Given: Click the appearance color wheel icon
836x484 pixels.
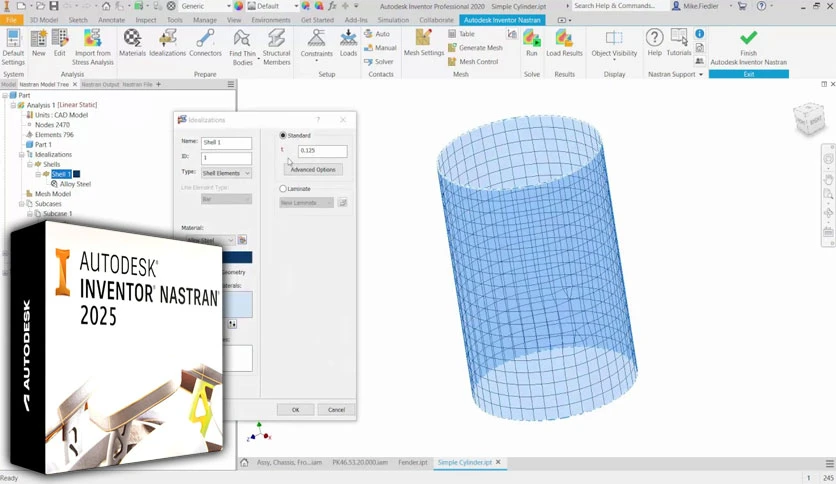Looking at the screenshot, I should click(x=238, y=6).
